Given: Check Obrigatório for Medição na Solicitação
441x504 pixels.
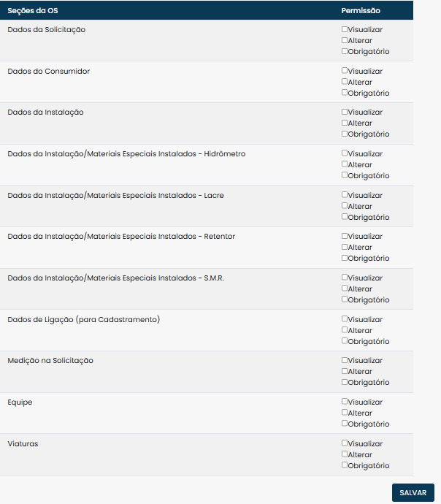Looking at the screenshot, I should click(x=345, y=383).
